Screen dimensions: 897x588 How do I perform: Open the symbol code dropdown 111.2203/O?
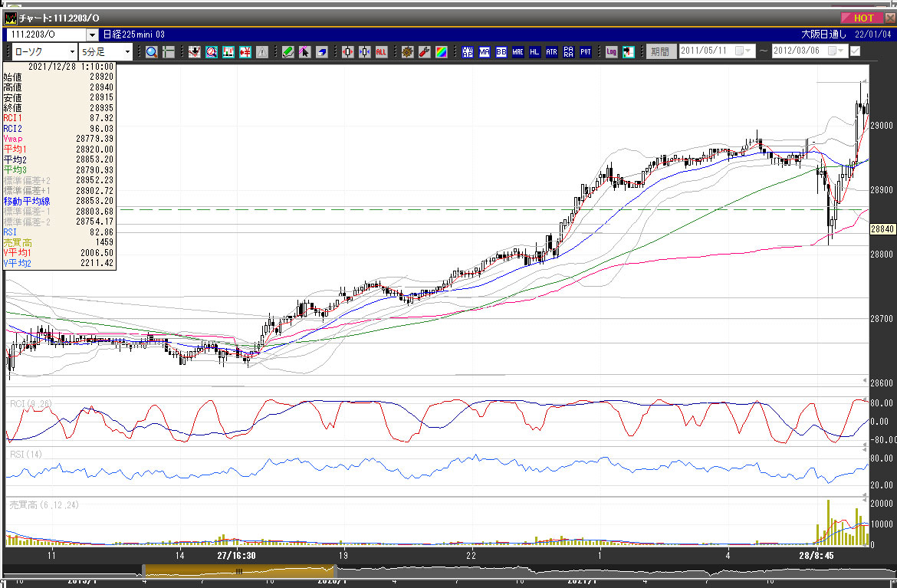pyautogui.click(x=92, y=34)
